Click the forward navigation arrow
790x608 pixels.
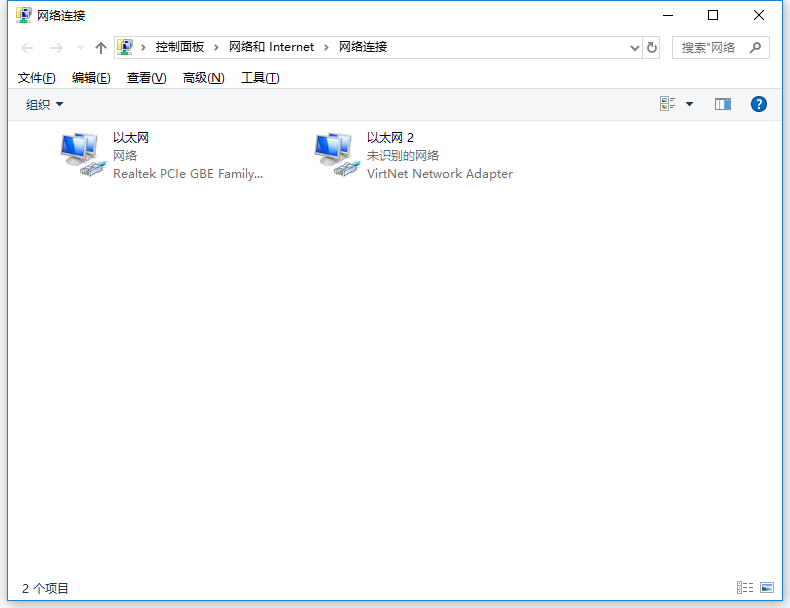click(x=56, y=48)
